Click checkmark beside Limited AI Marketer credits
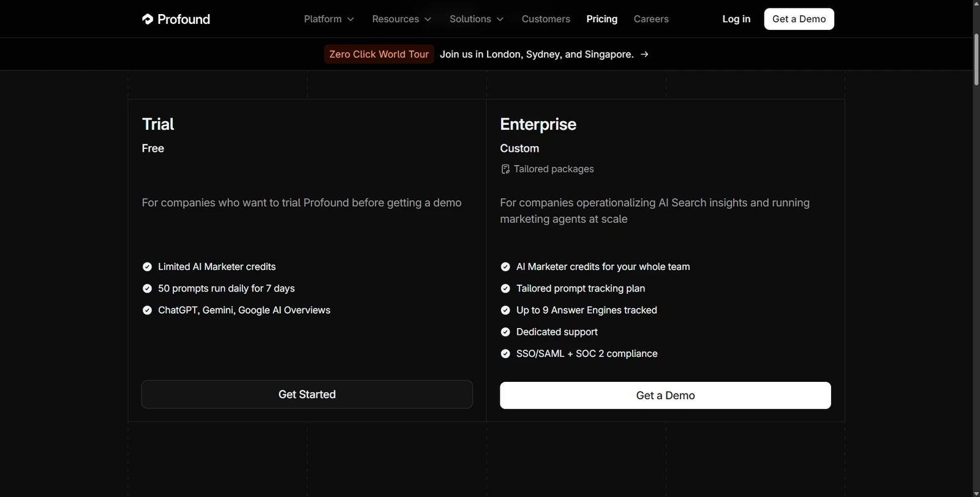980x497 pixels. 147,267
